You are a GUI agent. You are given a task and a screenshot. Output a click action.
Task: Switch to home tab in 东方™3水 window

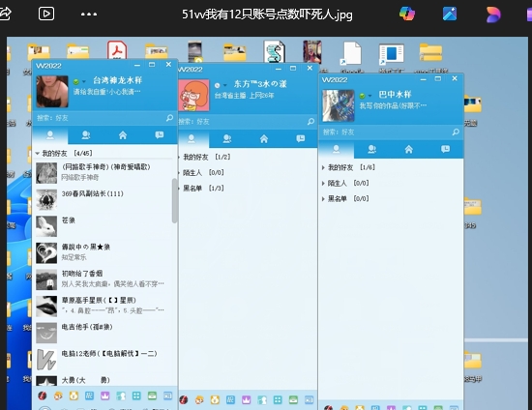(264, 138)
